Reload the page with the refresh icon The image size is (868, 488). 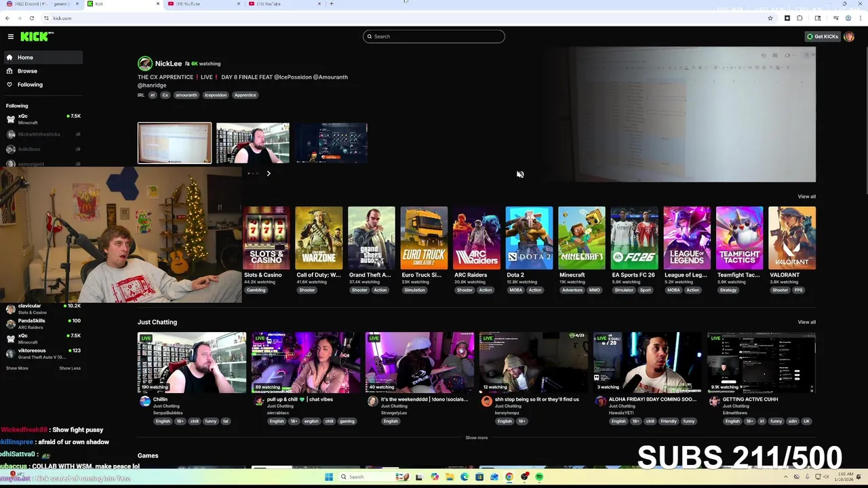tap(32, 18)
